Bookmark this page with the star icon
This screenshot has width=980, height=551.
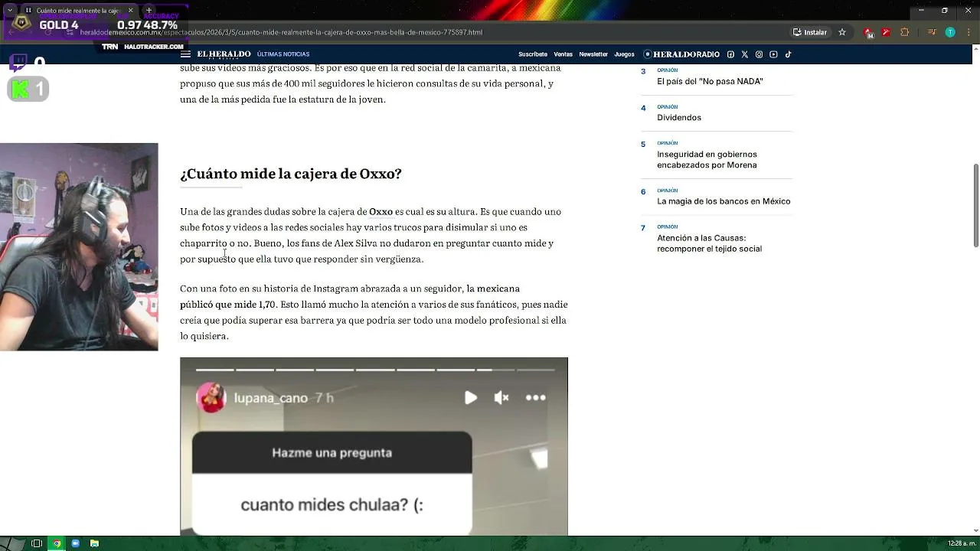pos(842,32)
